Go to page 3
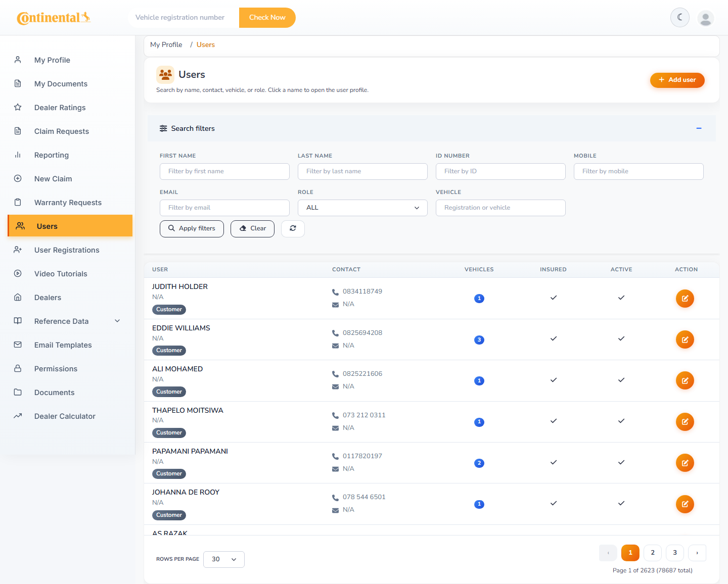Image resolution: width=728 pixels, height=584 pixels. [675, 553]
